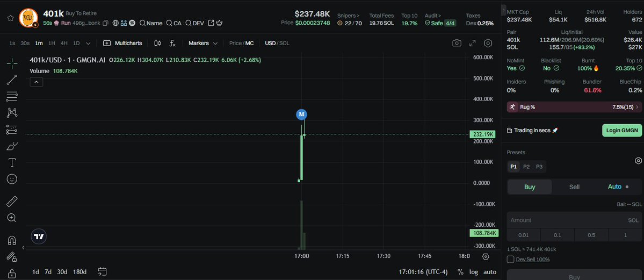
Task: Set chart range to 30d
Action: pyautogui.click(x=62, y=272)
